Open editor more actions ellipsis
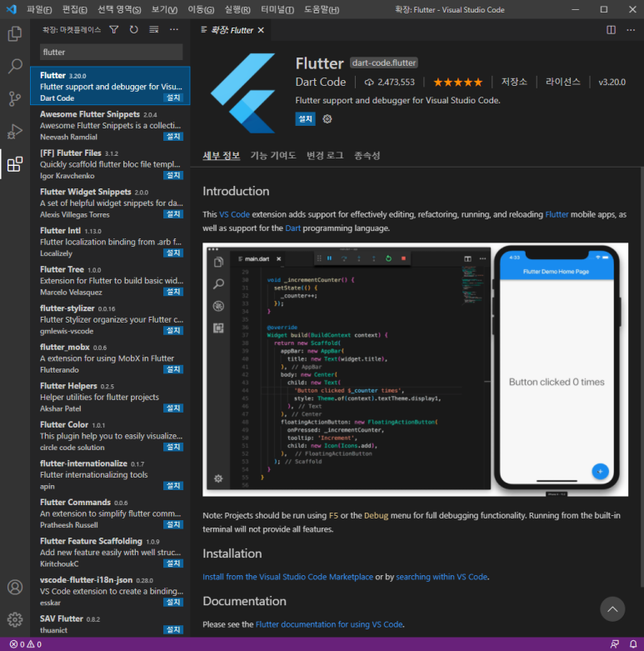 (631, 30)
